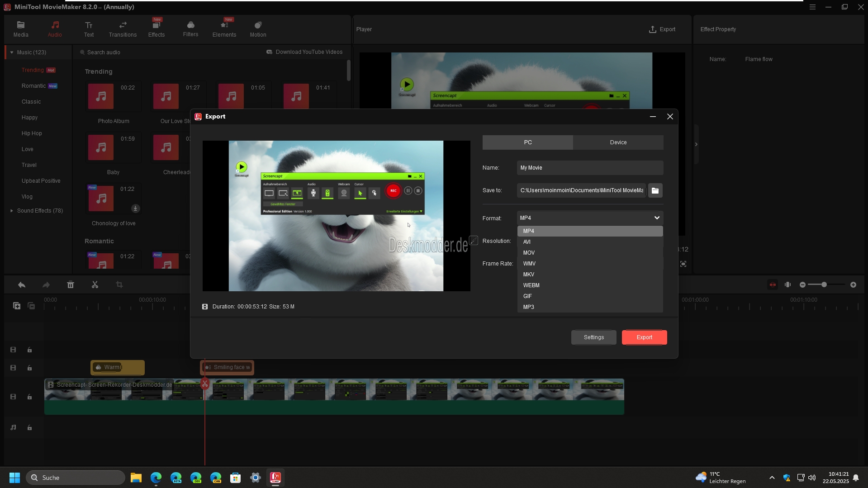Toggle lock on the Warm filter track
The height and width of the screenshot is (488, 868).
29,368
